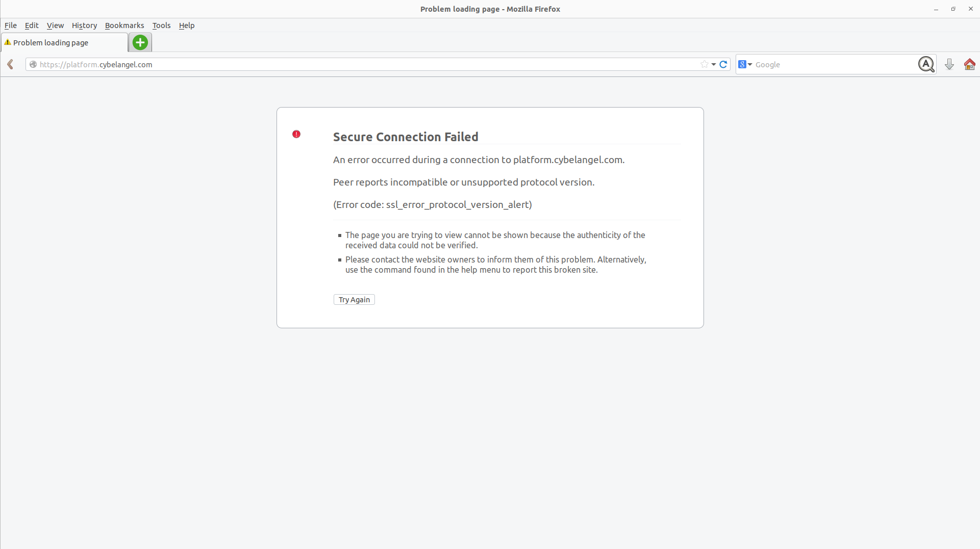Open the History menu
Viewport: 980px width, 549px height.
click(84, 25)
